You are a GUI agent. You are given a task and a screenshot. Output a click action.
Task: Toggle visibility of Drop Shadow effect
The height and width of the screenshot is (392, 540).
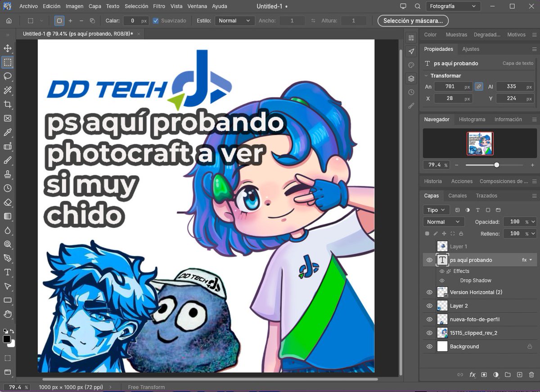coord(442,281)
